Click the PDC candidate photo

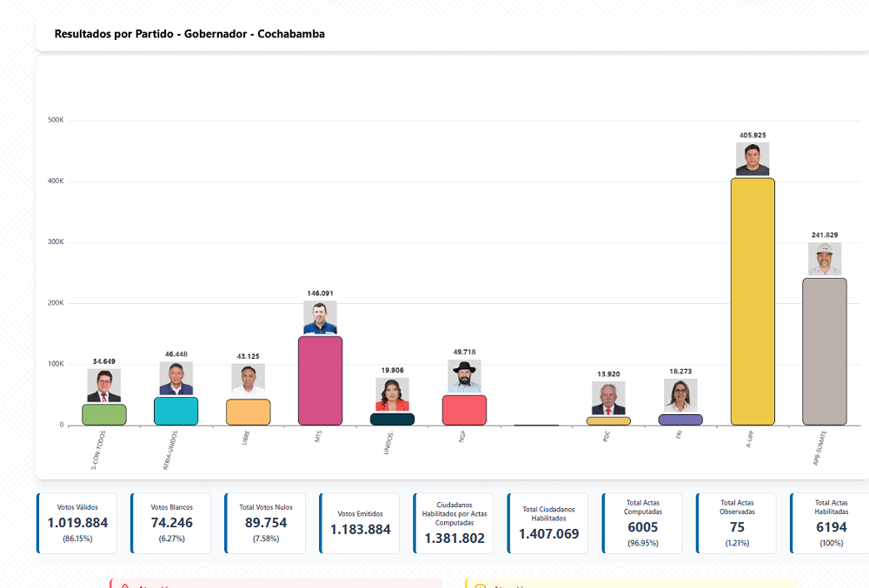coord(608,399)
